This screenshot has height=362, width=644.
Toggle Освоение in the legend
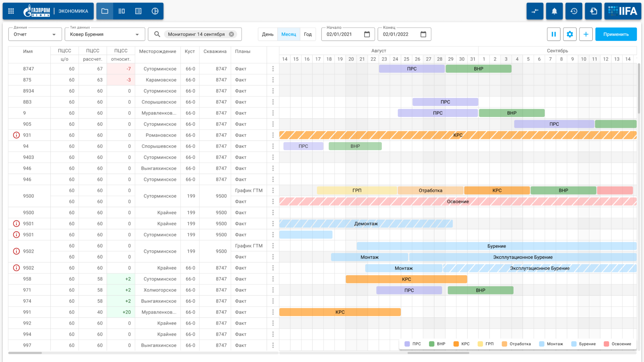[618, 344]
